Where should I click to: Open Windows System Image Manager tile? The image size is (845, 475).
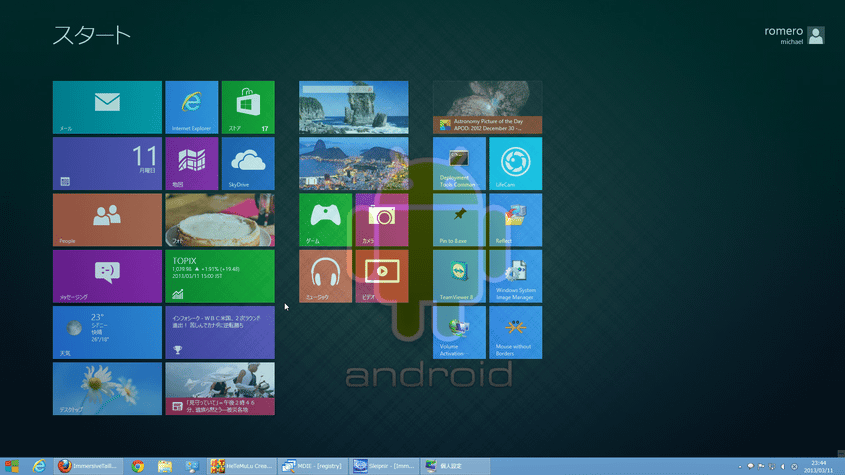516,276
